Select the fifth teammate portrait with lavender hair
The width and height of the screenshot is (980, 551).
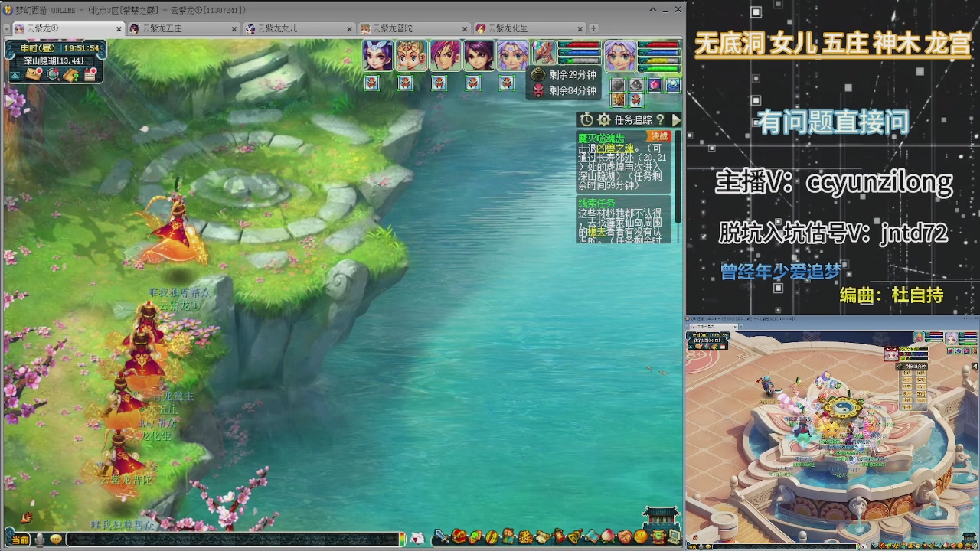512,56
